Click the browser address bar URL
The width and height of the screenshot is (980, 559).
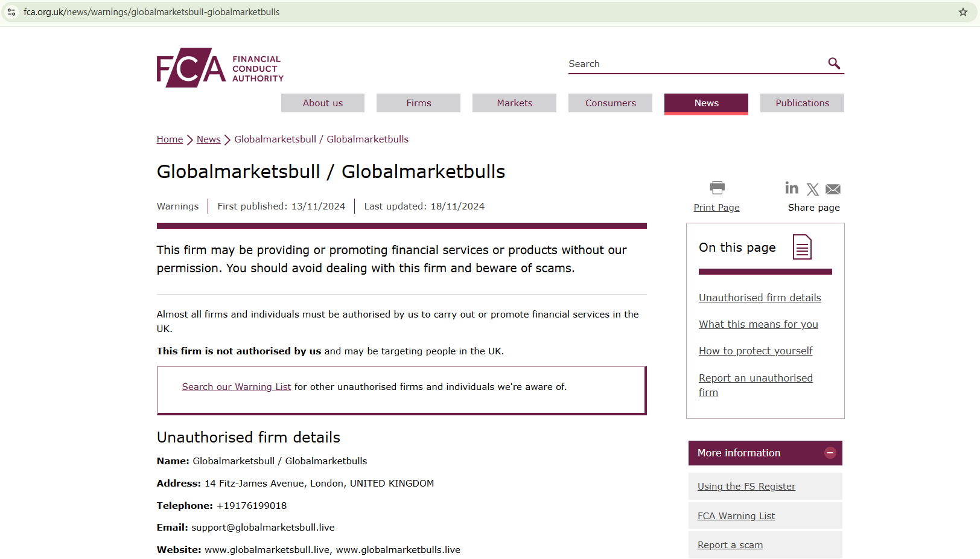coord(151,12)
